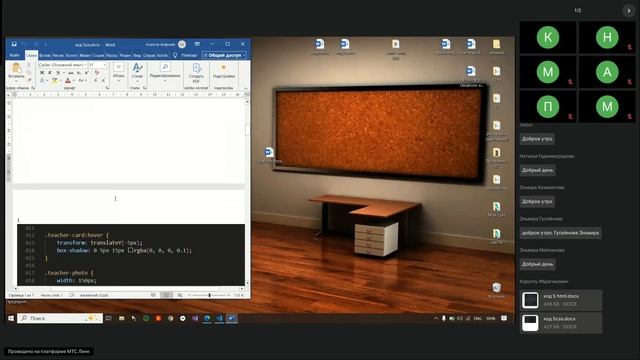
Task: Click the Помощн search box in ribbon
Action: (189, 55)
